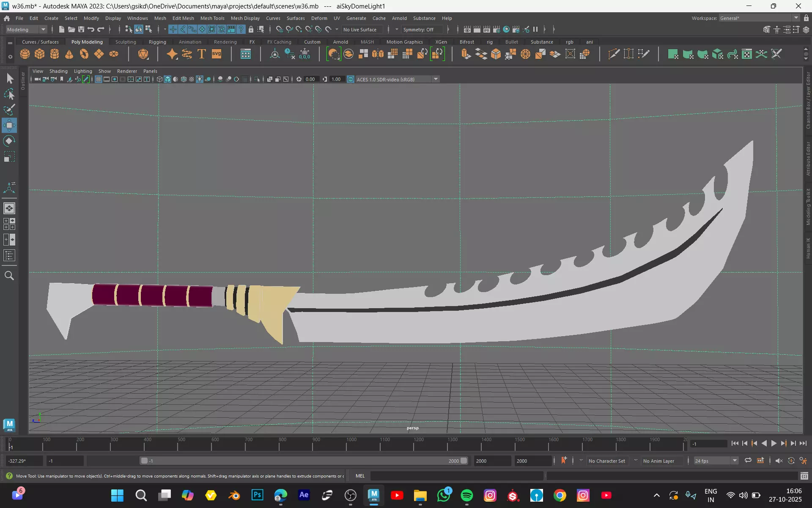Viewport: 812px width, 508px height.
Task: Toggle snap to points in status line
Action: [x=299, y=29]
